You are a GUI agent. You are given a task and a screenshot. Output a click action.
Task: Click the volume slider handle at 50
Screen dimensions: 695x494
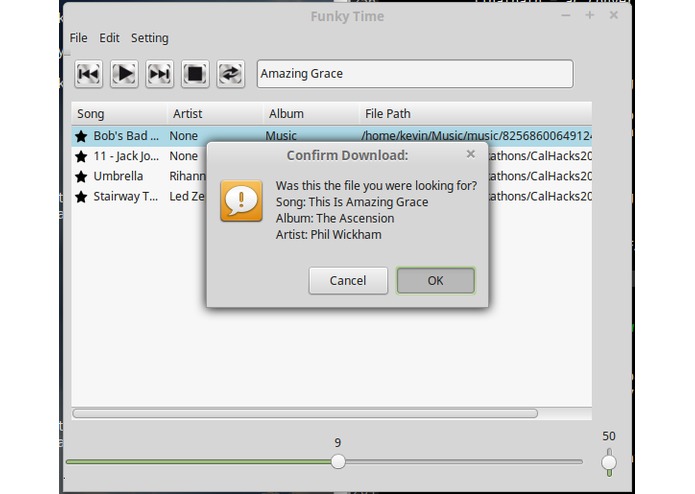coord(609,462)
